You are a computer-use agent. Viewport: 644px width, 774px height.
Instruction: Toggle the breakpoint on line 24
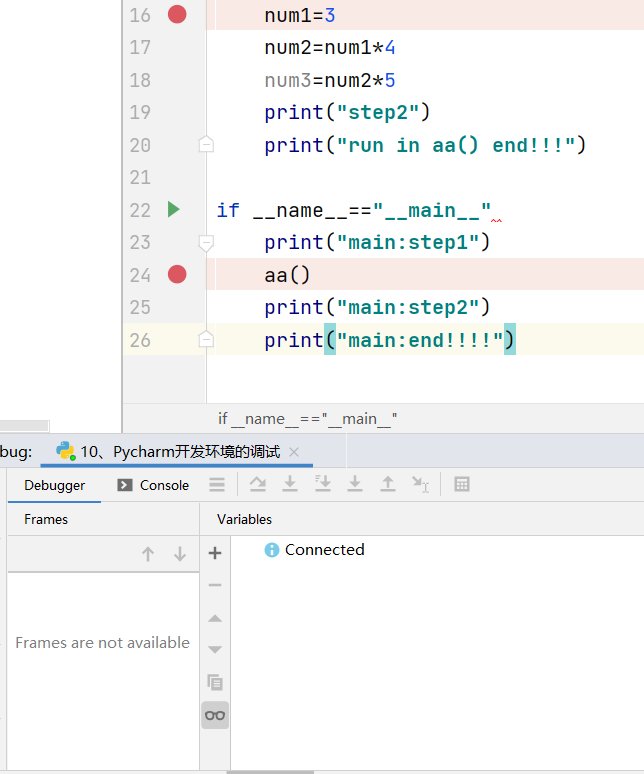177,274
